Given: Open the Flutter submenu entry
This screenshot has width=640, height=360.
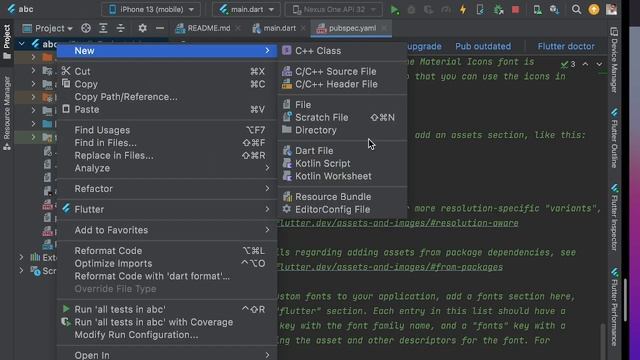Looking at the screenshot, I should click(x=167, y=209).
